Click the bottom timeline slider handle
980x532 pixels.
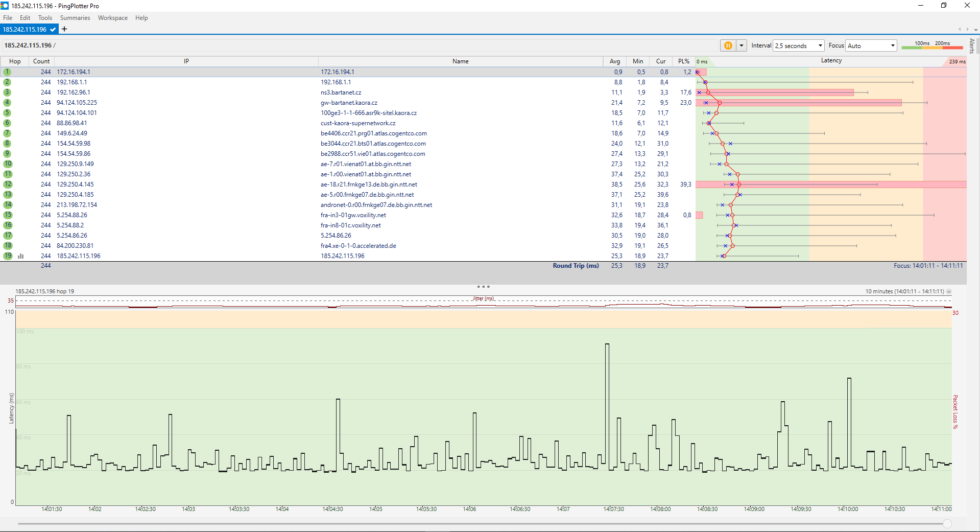[947, 524]
